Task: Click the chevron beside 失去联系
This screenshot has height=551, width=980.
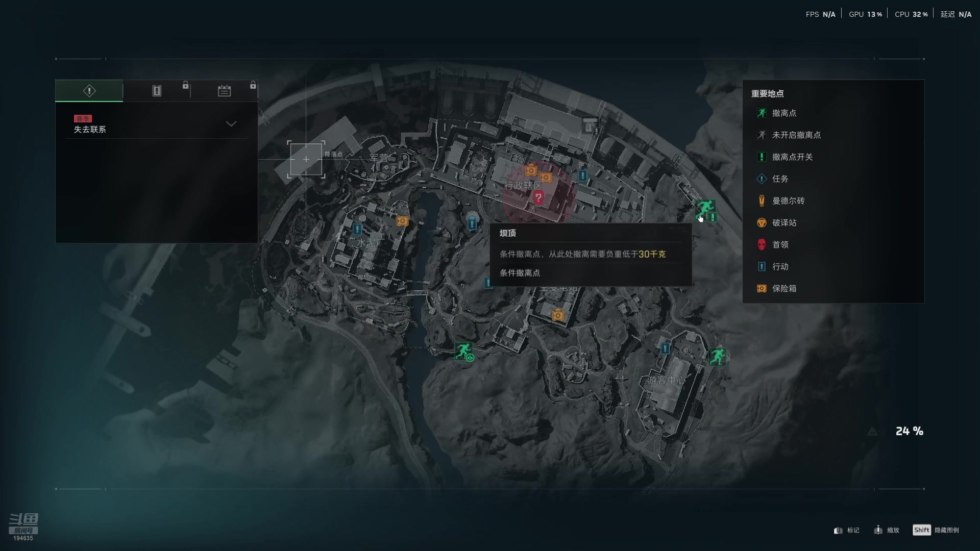Action: pos(231,124)
